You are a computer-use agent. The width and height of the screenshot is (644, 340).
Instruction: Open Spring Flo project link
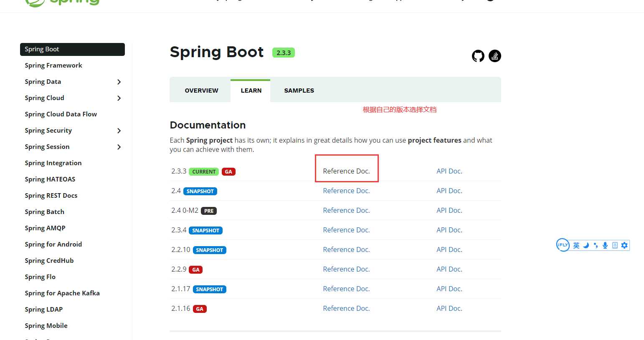tap(40, 277)
